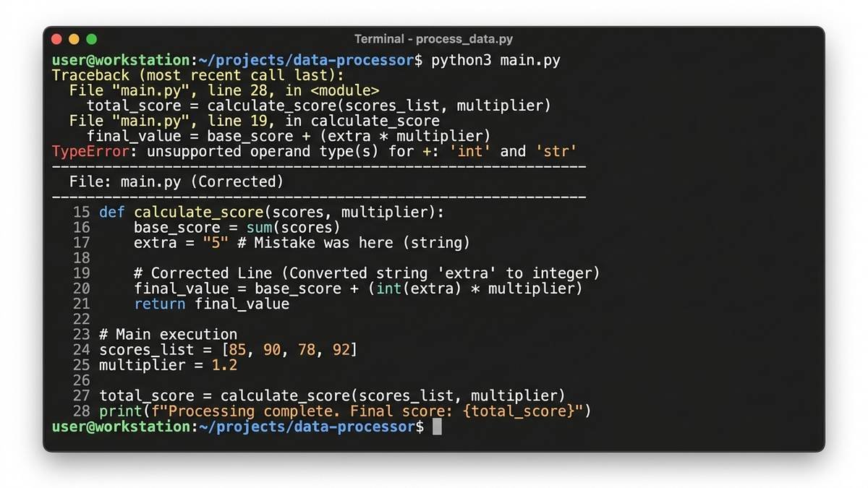Click line number 26 in code listing
868x488 pixels.
click(x=81, y=380)
